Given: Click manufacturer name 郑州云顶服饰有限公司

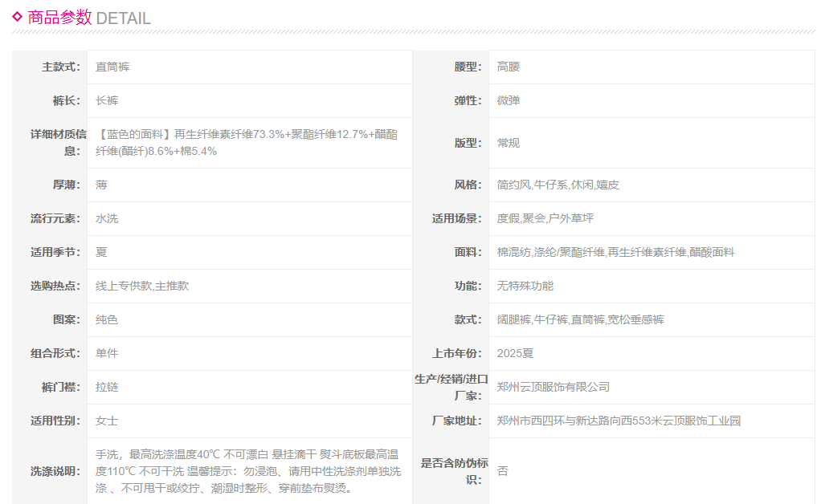Looking at the screenshot, I should pos(553,387).
